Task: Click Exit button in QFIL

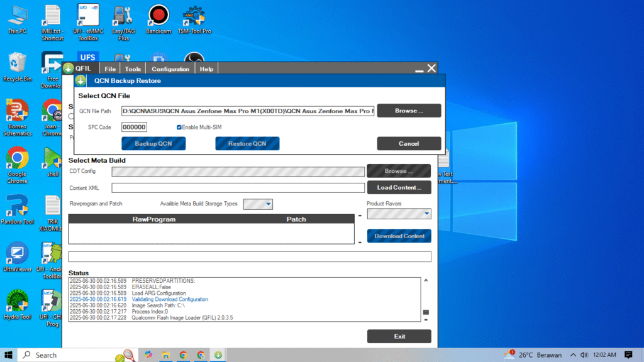Action: (399, 336)
